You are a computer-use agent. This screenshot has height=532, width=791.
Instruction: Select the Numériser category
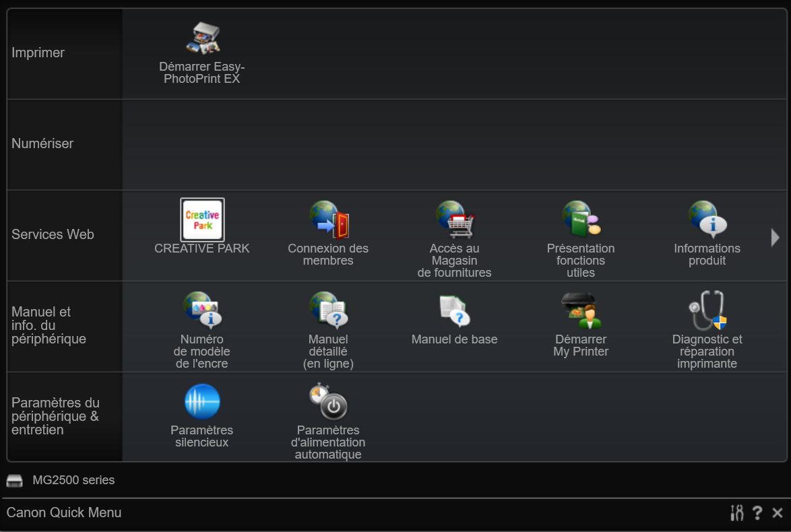pyautogui.click(x=65, y=144)
